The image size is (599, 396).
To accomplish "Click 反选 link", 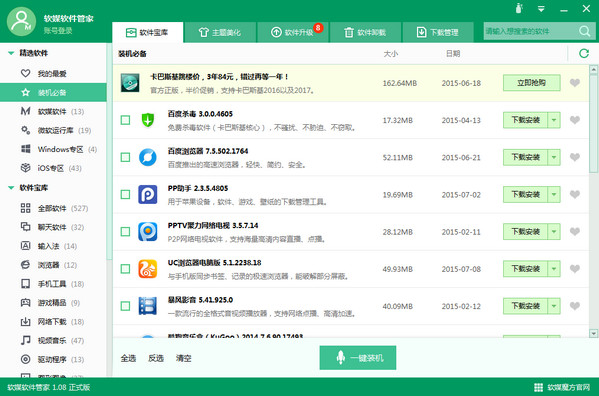I will [156, 358].
